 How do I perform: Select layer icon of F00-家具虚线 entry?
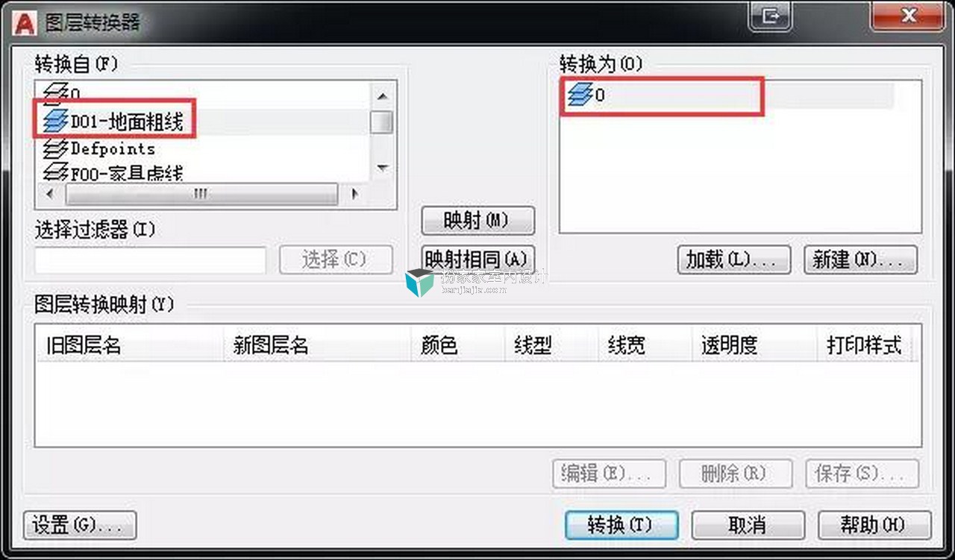click(x=56, y=174)
